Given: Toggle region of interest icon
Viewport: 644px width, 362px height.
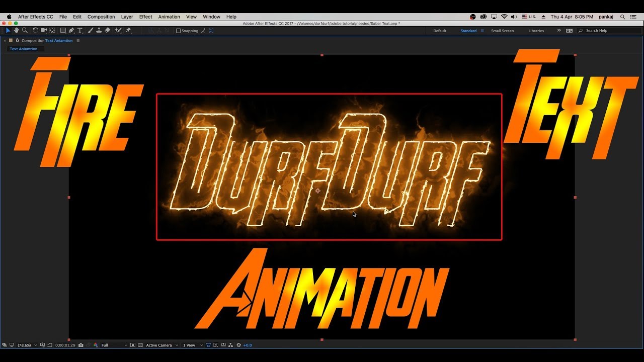Looking at the screenshot, I should pos(133,345).
